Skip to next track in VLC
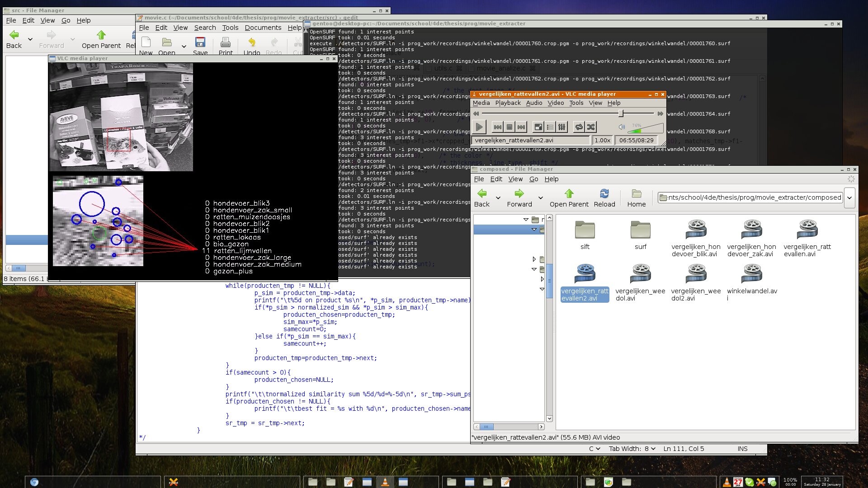This screenshot has width=868, height=488. pos(521,127)
